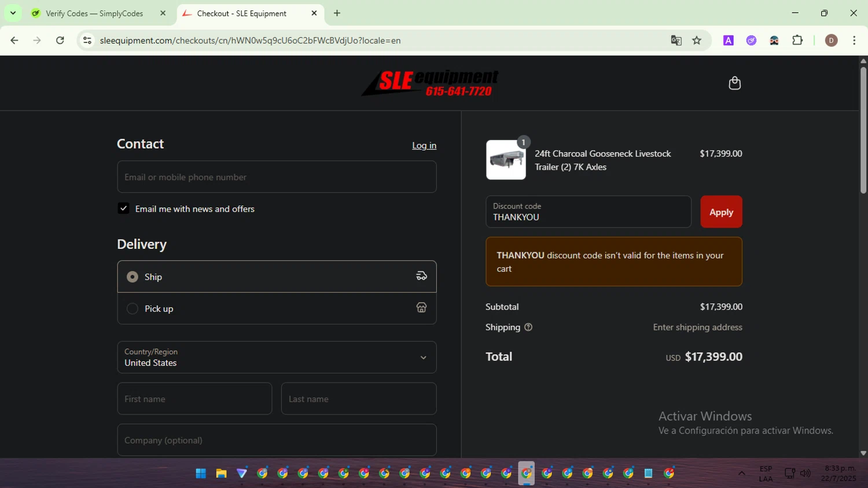The width and height of the screenshot is (868, 488).
Task: Click the Discount code input field
Action: pos(589,212)
